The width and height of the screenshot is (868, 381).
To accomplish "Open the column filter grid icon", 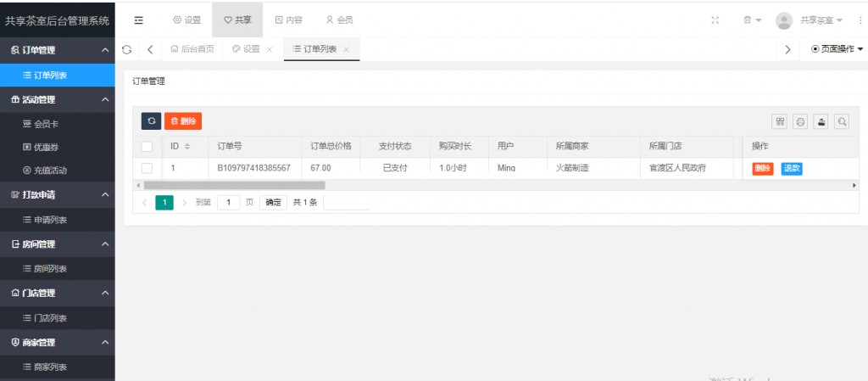I will tap(780, 122).
